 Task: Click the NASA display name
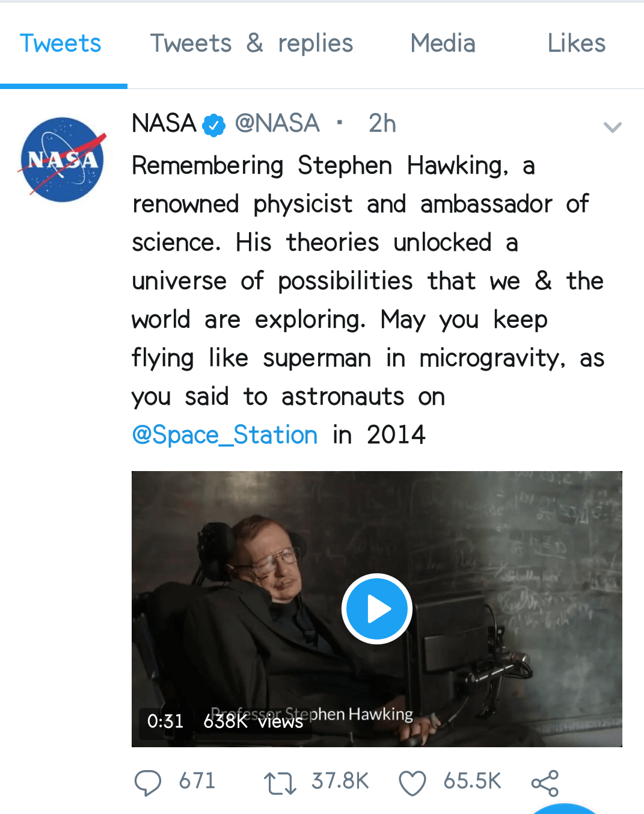[x=164, y=123]
